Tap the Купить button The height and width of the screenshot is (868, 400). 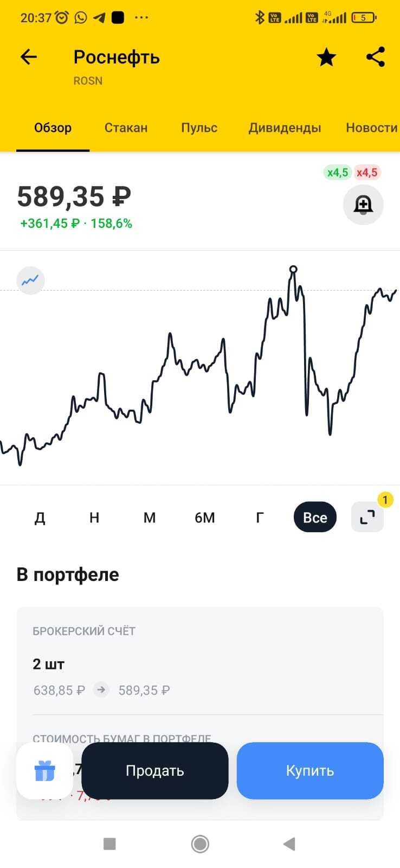[x=310, y=771]
